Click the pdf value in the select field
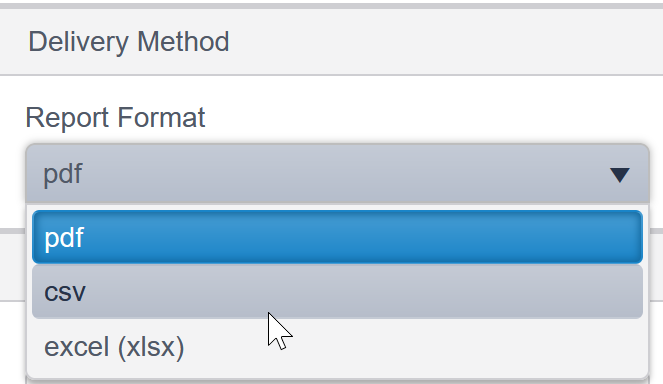The height and width of the screenshot is (384, 663). (63, 175)
